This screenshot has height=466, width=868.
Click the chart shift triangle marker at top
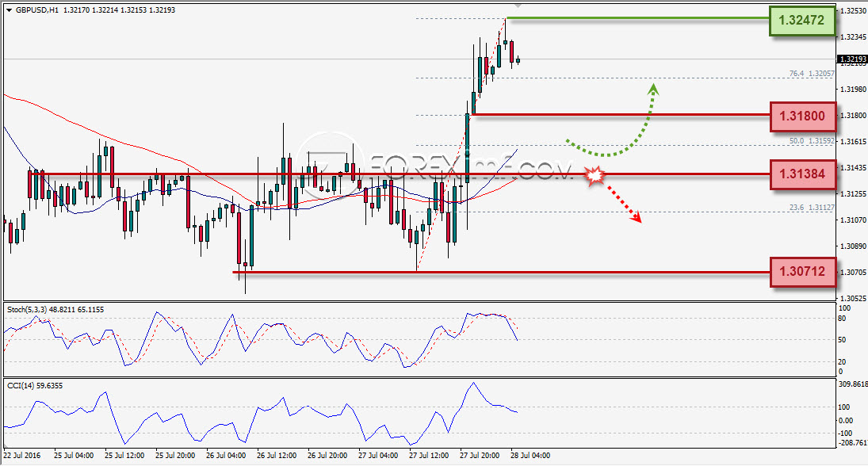coord(518,5)
